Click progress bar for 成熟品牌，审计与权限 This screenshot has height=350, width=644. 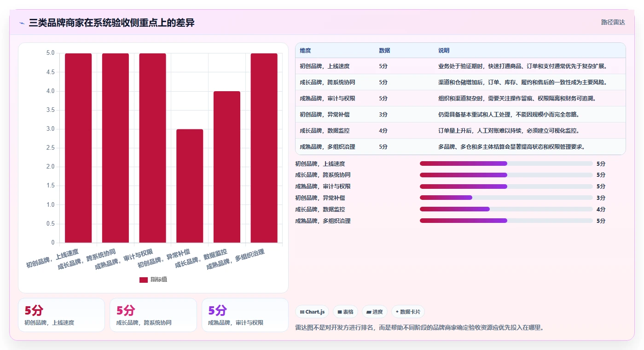click(x=506, y=187)
